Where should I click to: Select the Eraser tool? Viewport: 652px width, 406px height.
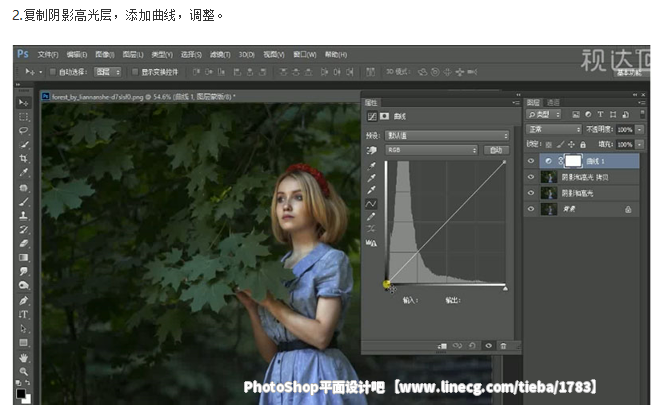point(23,243)
